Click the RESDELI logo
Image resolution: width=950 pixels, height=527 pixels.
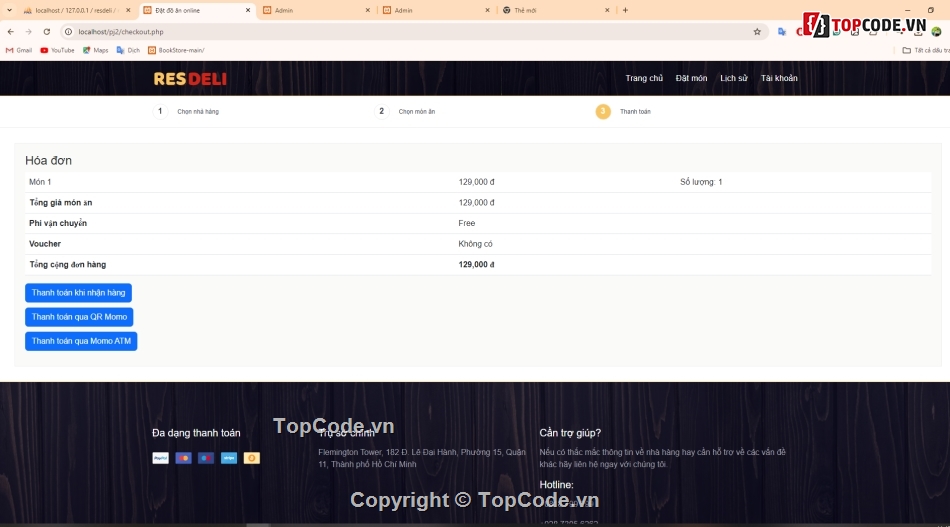pyautogui.click(x=190, y=79)
